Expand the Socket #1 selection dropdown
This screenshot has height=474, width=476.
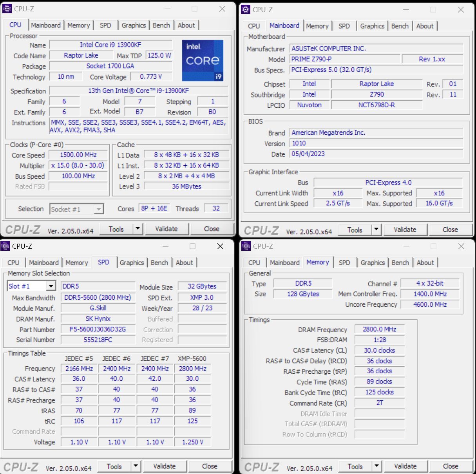pyautogui.click(x=99, y=209)
